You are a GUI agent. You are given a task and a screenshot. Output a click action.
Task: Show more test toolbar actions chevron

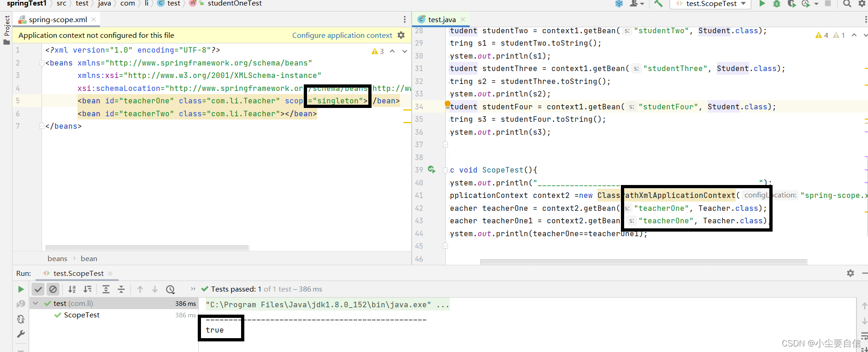click(193, 289)
